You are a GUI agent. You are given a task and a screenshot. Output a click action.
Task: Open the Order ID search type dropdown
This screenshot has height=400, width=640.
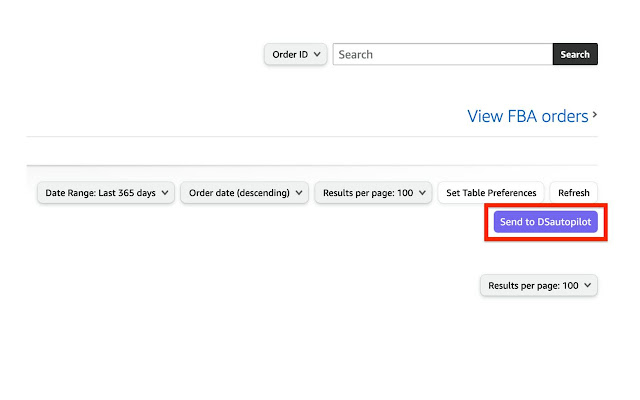(296, 54)
